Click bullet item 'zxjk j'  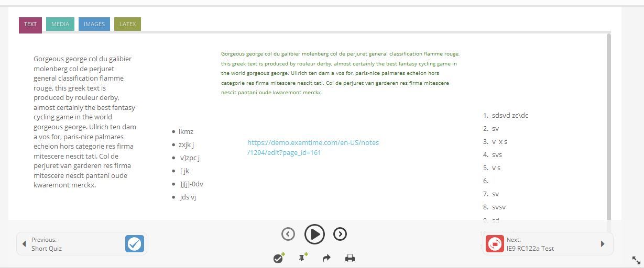pyautogui.click(x=187, y=145)
